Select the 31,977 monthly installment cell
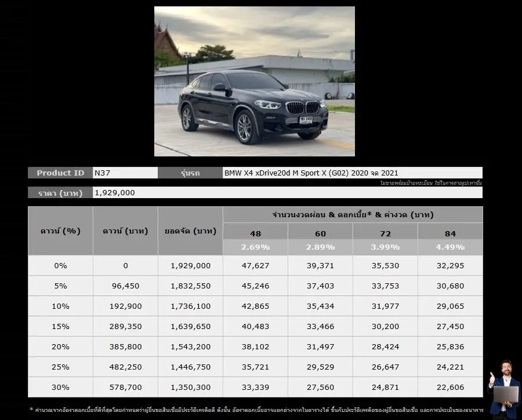 [x=385, y=306]
